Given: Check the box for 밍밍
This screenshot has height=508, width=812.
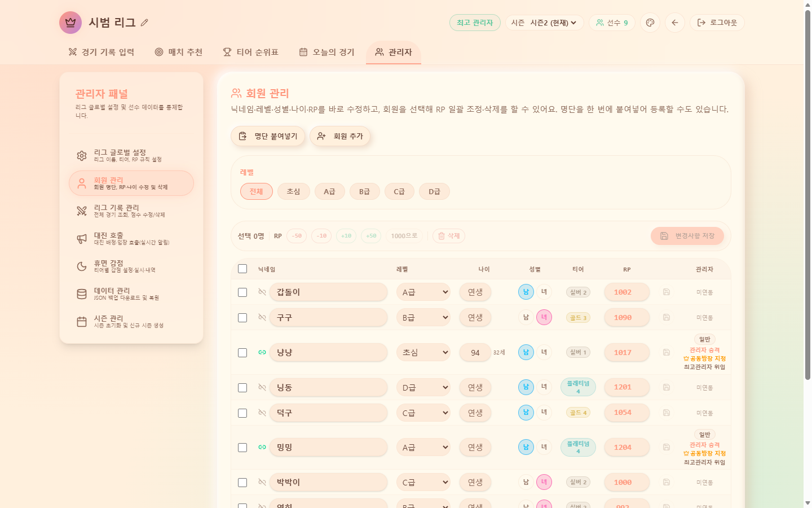Looking at the screenshot, I should click(242, 448).
